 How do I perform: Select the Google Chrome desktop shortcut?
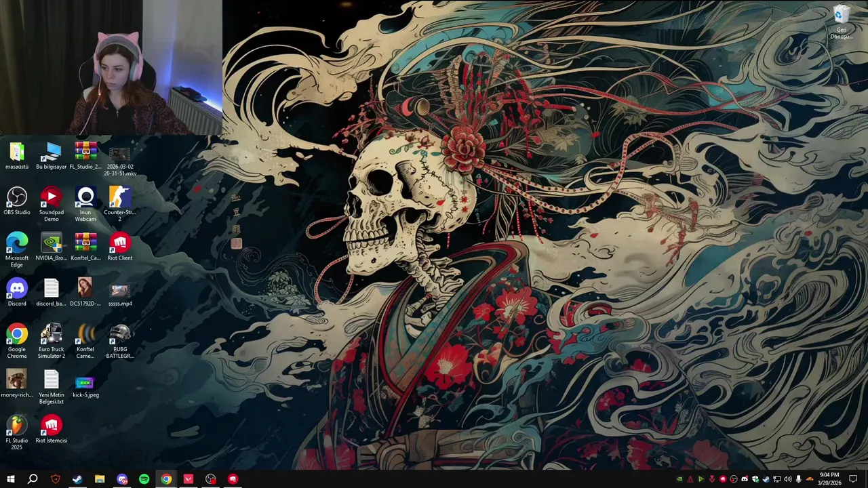coord(17,341)
